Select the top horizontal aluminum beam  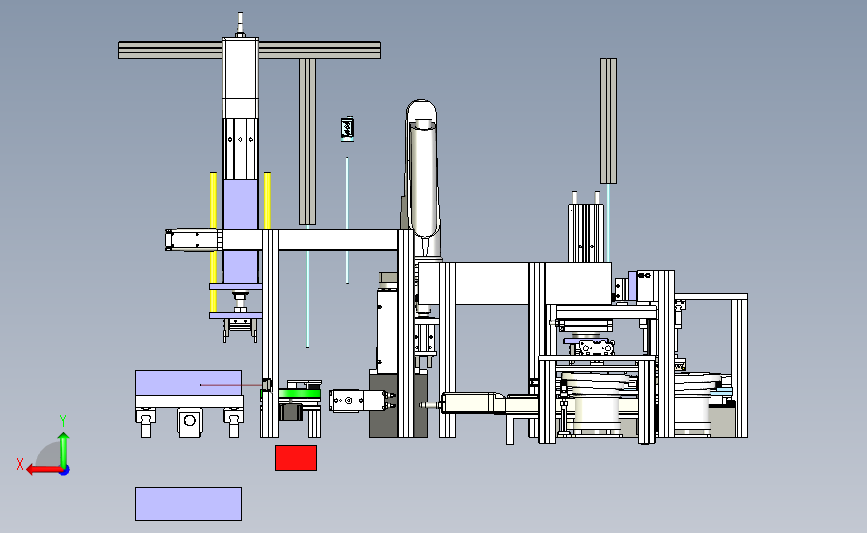[249, 50]
